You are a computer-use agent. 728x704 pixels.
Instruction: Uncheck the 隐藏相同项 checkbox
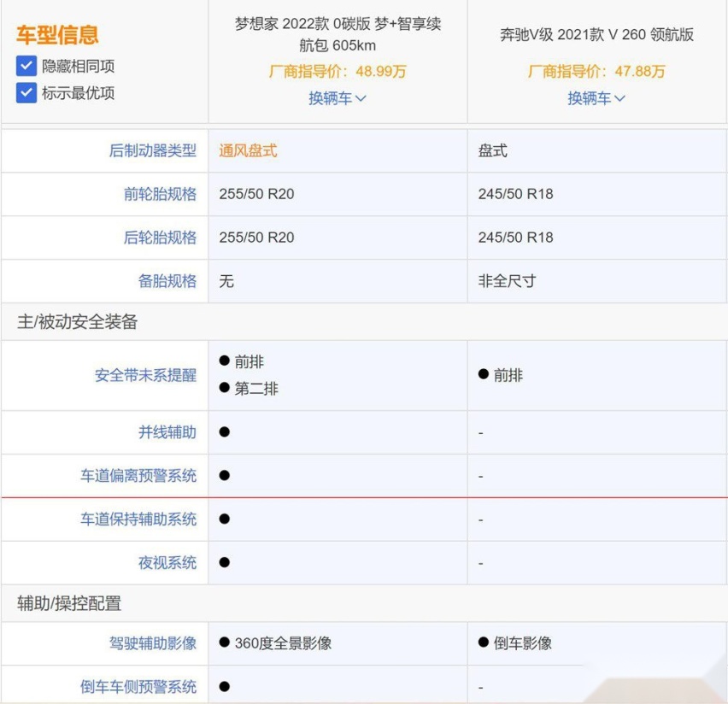tap(26, 66)
